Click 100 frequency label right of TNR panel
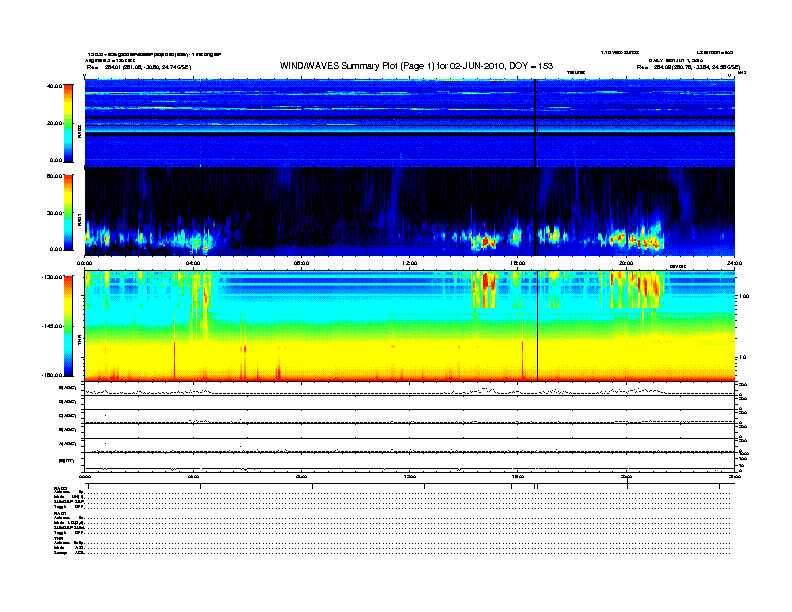Viewport: 792px width, 612px height. pos(744,296)
